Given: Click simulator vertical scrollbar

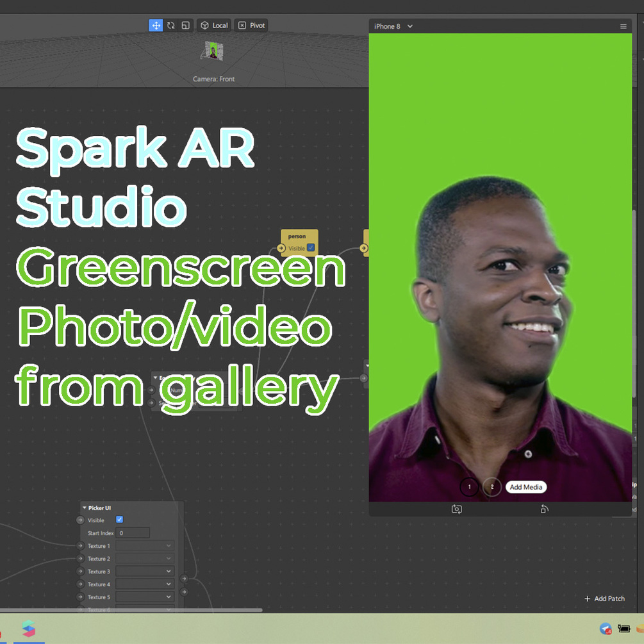Looking at the screenshot, I should [634, 304].
